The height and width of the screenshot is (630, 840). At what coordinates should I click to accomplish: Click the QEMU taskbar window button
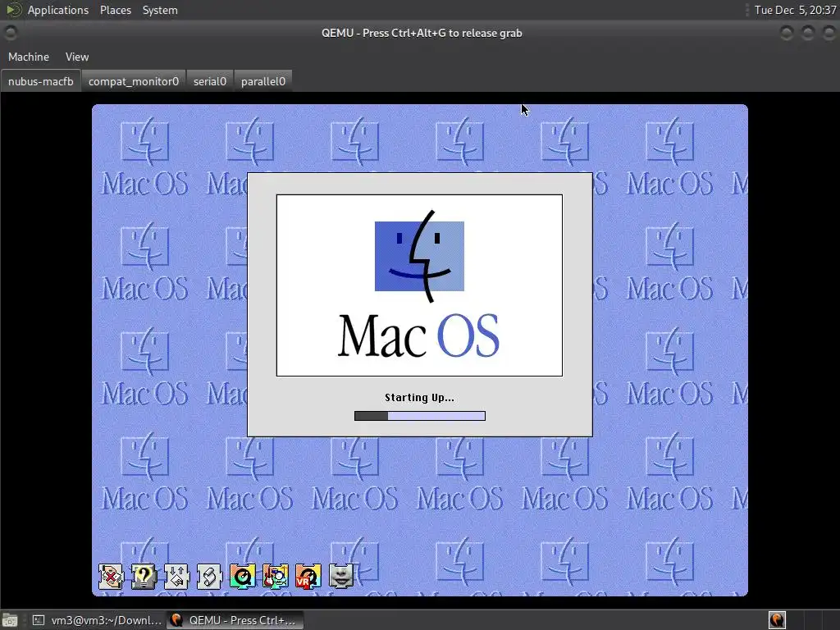click(234, 620)
